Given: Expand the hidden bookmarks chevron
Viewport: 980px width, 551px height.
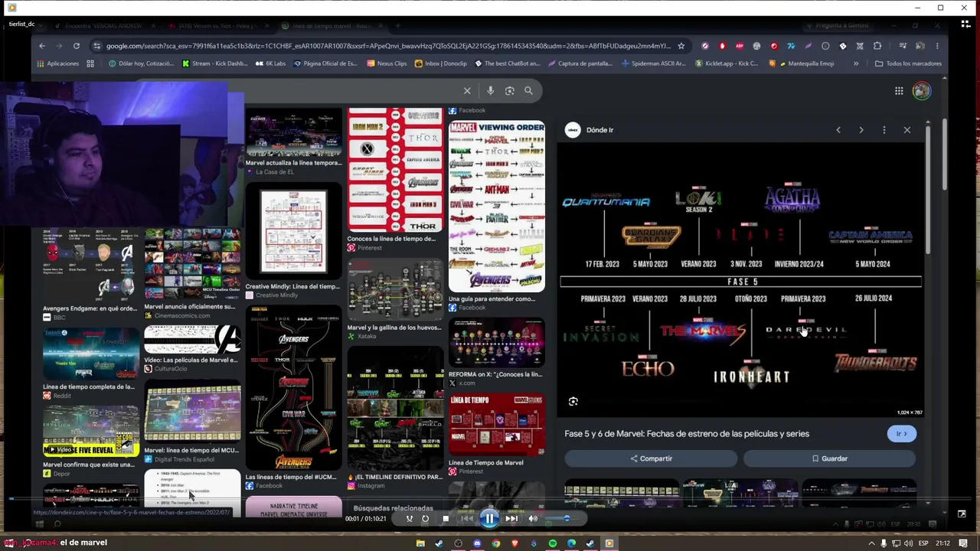Looking at the screenshot, I should 856,64.
